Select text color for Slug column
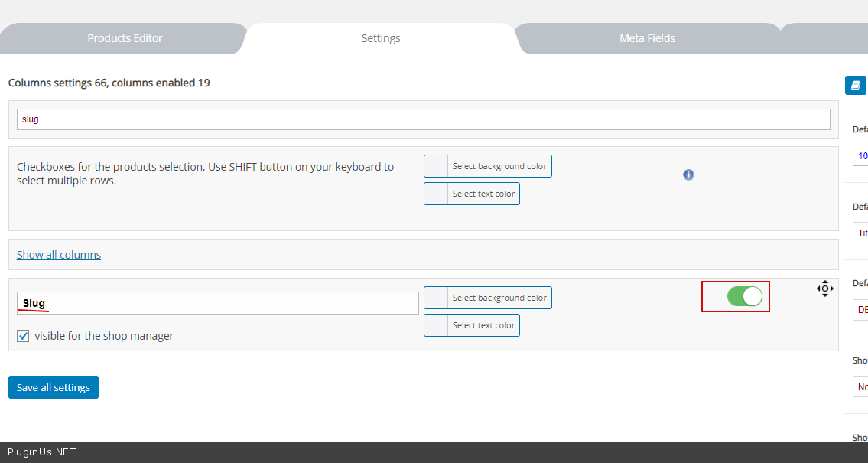This screenshot has height=463, width=868. click(x=472, y=325)
